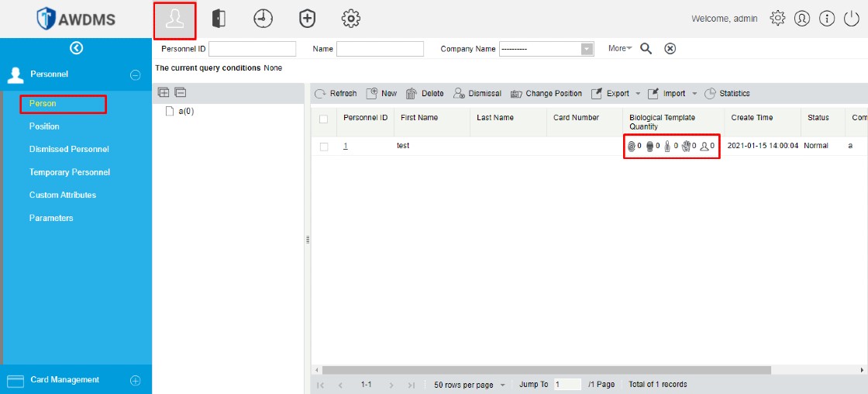
Task: Open Personnel ID 1 link
Action: click(346, 147)
